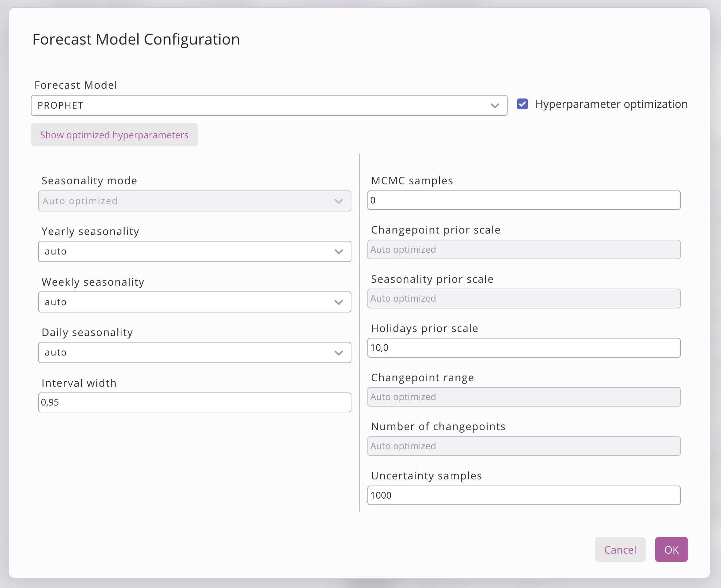Click the Yearly seasonality chevron arrow
Viewport: 721px width, 588px height.
point(338,252)
